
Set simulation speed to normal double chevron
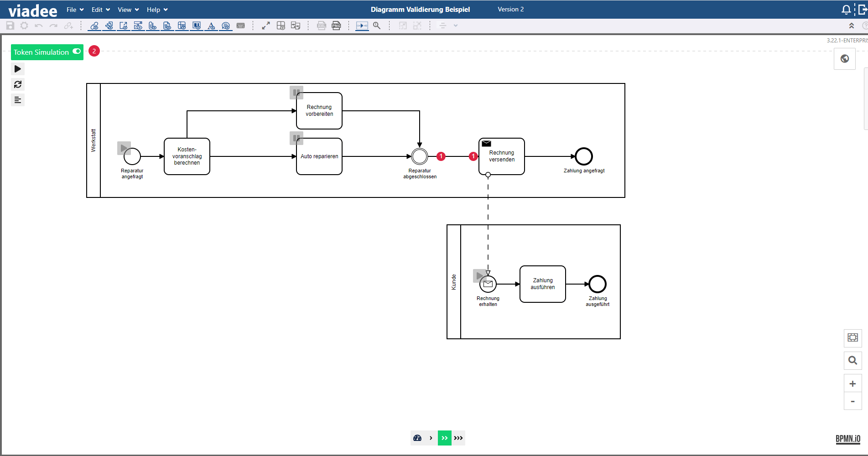click(445, 438)
